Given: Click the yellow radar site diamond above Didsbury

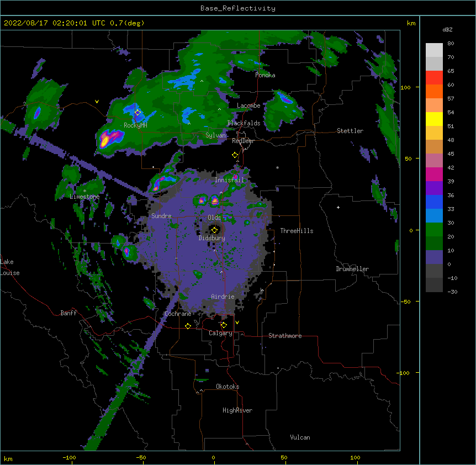Looking at the screenshot, I should (x=214, y=230).
